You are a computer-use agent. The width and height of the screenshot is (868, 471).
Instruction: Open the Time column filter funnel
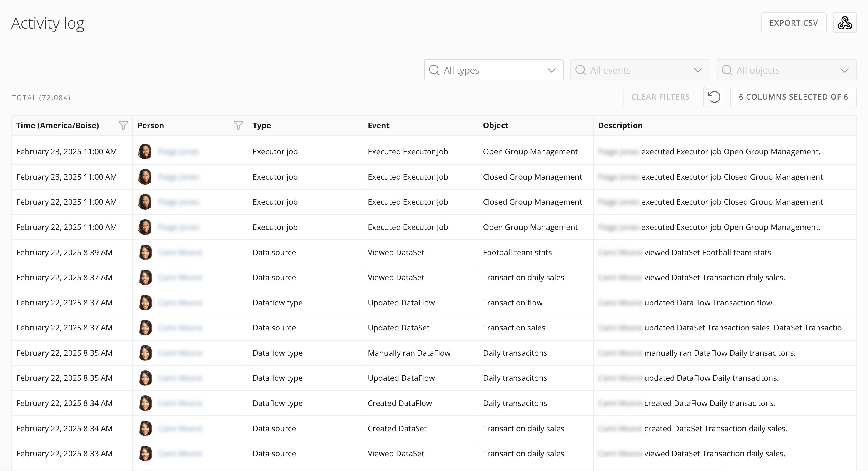pos(123,125)
